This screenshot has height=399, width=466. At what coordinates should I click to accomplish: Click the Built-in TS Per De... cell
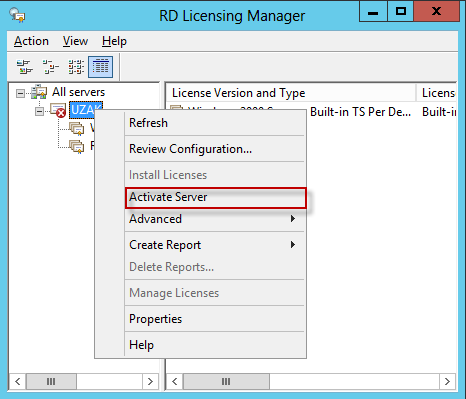(x=360, y=112)
